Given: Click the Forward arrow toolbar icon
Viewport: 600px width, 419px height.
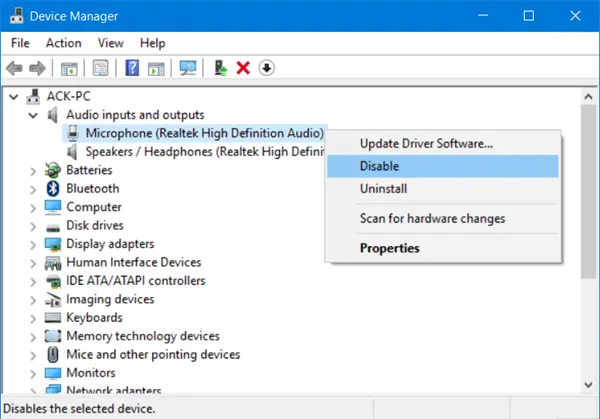Looking at the screenshot, I should click(37, 68).
